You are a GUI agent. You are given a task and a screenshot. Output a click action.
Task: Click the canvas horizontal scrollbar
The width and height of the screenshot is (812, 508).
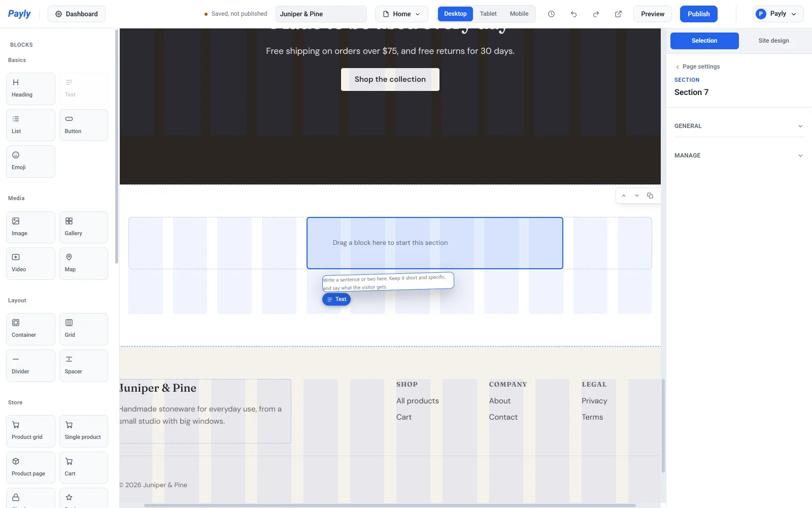(390, 505)
